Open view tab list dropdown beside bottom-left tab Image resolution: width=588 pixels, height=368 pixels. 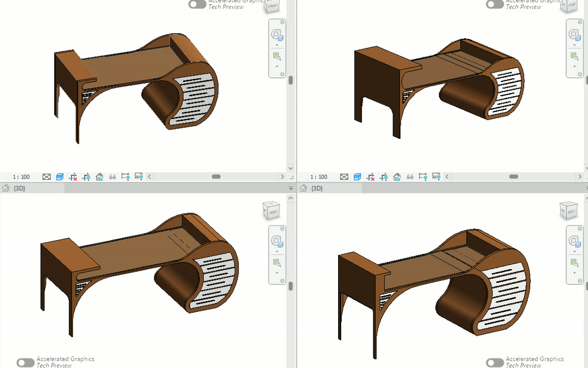(291, 188)
